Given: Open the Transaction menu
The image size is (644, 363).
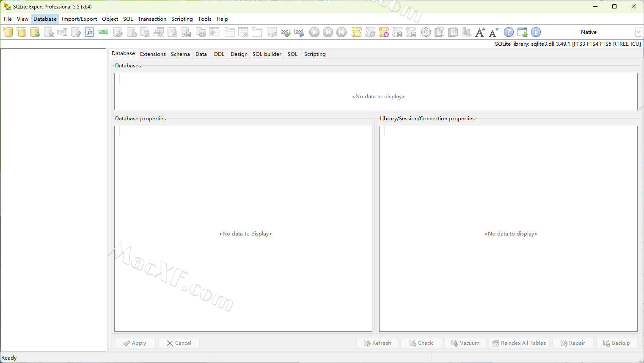Looking at the screenshot, I should 152,19.
